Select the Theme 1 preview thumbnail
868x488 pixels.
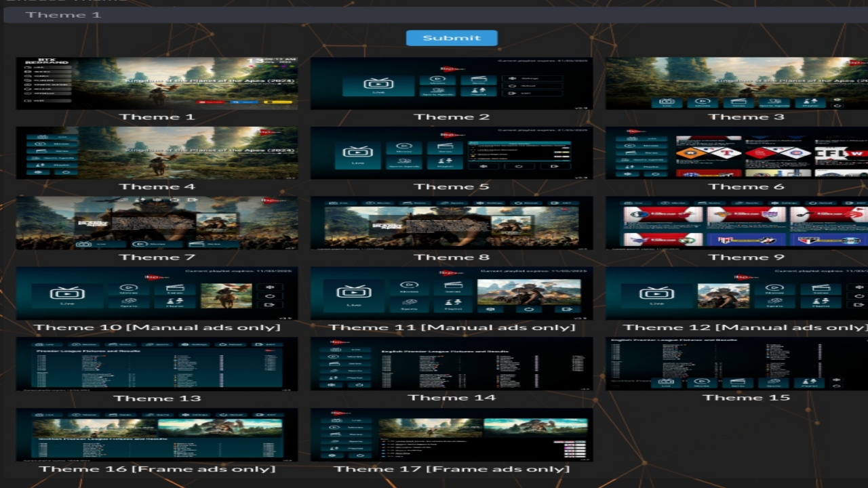tap(157, 83)
